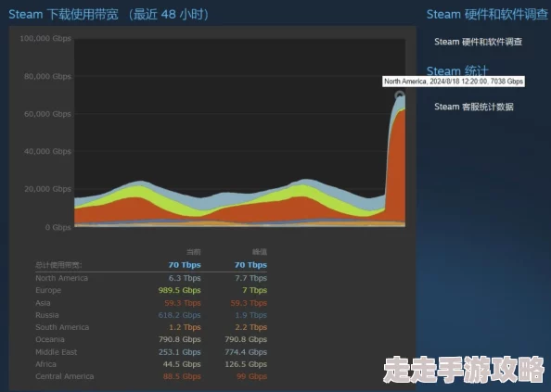Click the current total value 70 Tbps
The height and width of the screenshot is (392, 551).
[x=185, y=265]
